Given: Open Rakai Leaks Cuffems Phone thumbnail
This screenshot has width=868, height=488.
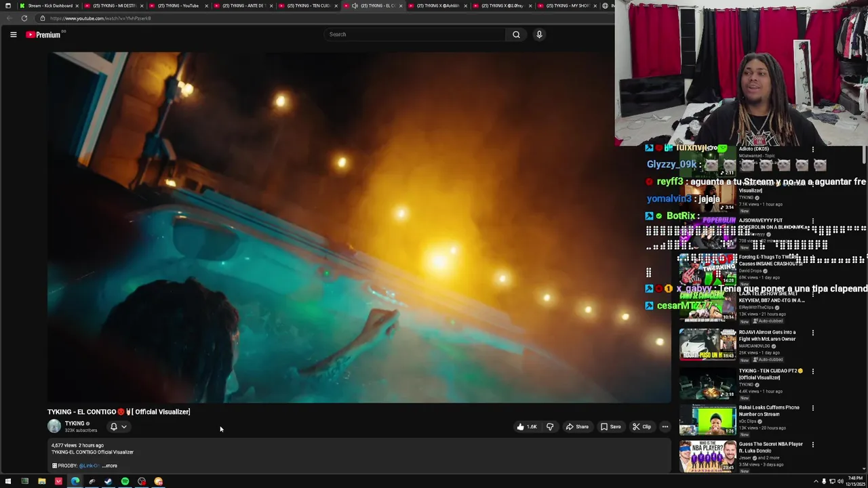Looking at the screenshot, I should [707, 419].
